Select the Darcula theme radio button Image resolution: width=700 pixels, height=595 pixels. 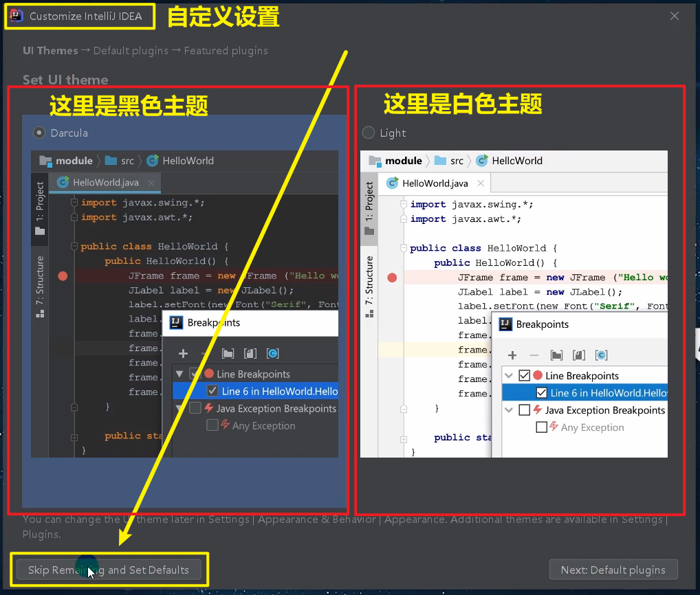(39, 133)
